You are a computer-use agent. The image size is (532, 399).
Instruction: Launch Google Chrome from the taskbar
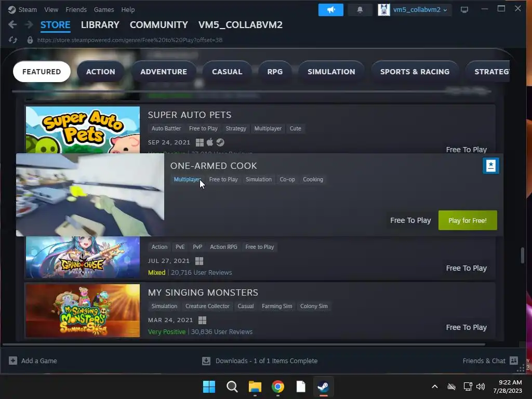(278, 387)
